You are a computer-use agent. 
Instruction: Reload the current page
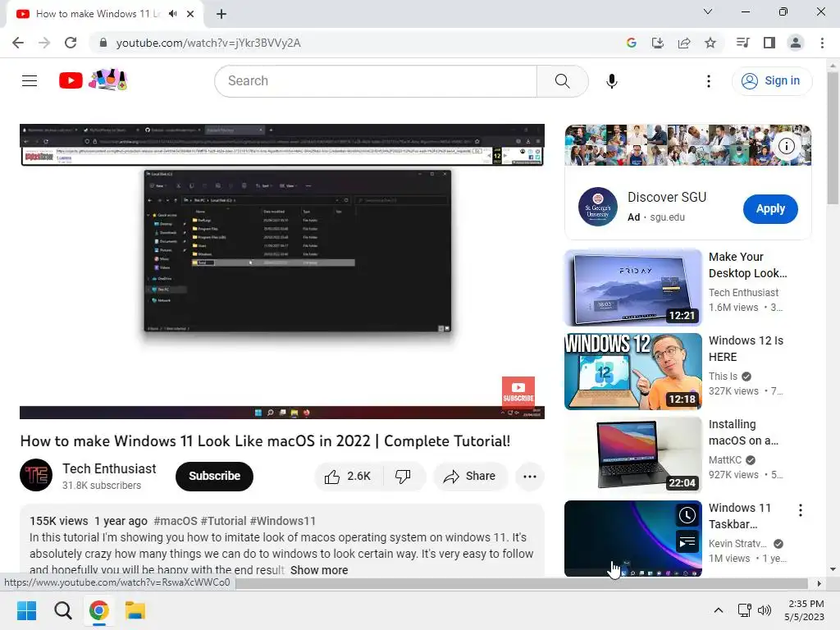tap(71, 43)
